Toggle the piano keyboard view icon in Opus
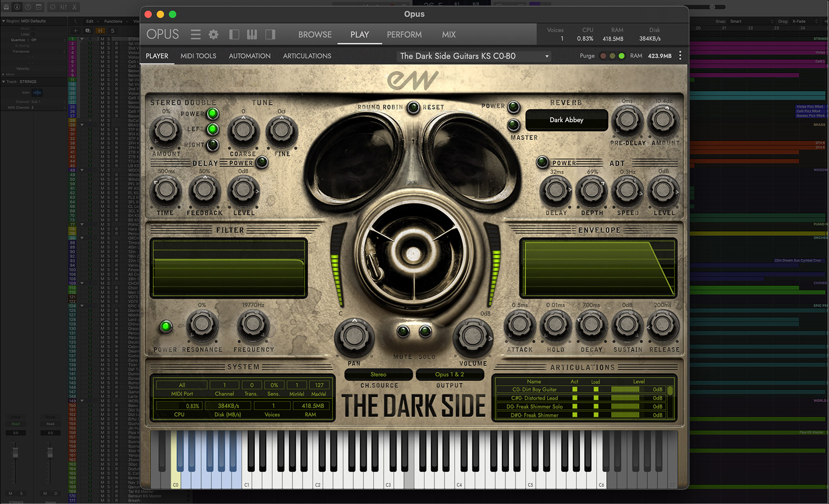This screenshot has height=504, width=829. 252,34
